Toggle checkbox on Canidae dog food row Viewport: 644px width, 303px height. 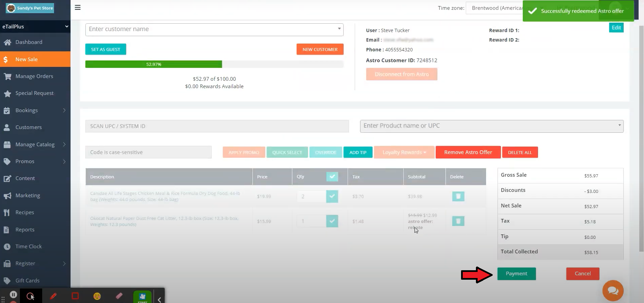click(332, 196)
